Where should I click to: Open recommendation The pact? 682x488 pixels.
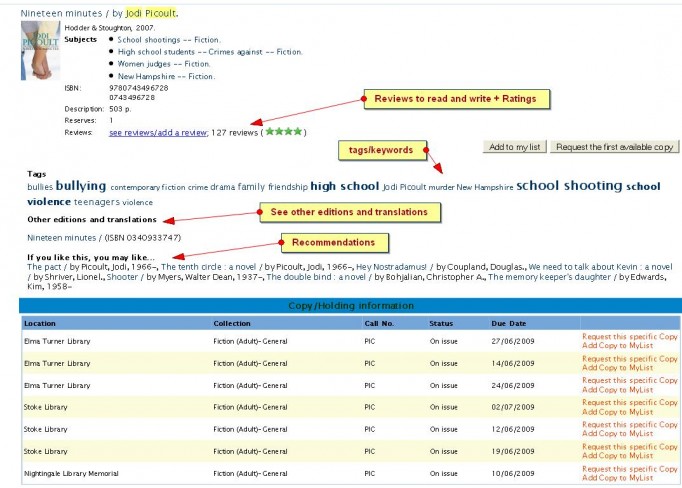click(44, 267)
